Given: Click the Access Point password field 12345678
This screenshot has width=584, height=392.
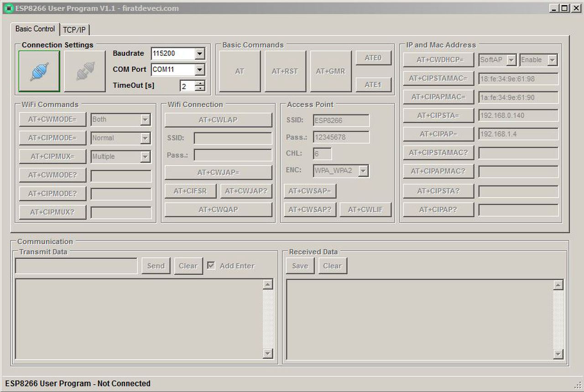Looking at the screenshot, I should tap(341, 137).
